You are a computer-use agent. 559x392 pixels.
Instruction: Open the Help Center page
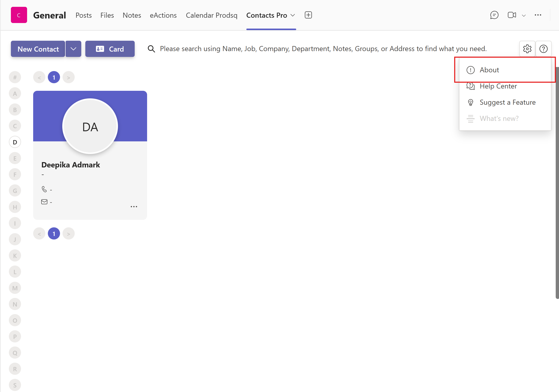(498, 86)
